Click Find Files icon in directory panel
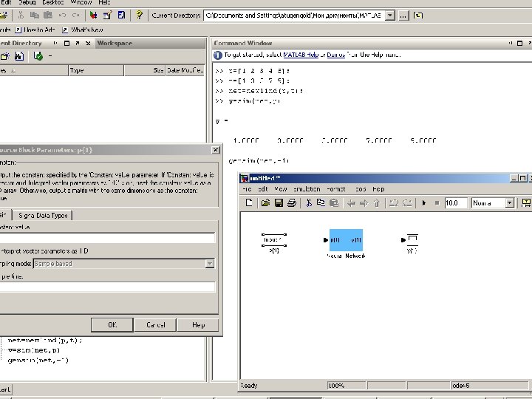Viewport: 532px width, 399px height. 19,56
